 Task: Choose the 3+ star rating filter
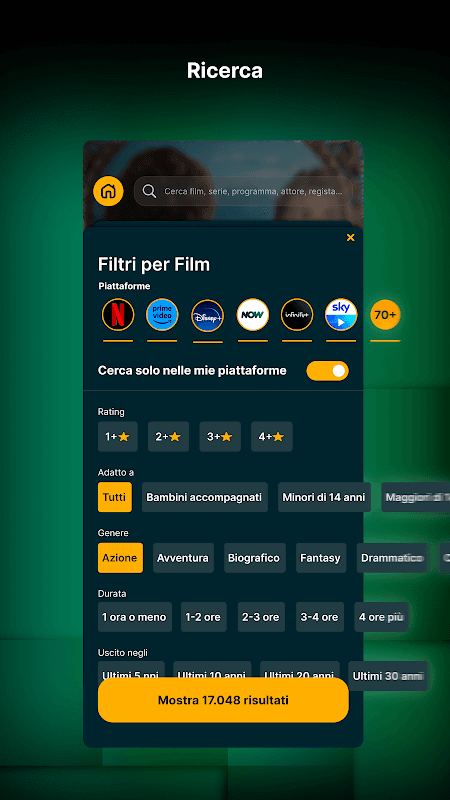pyautogui.click(x=220, y=437)
